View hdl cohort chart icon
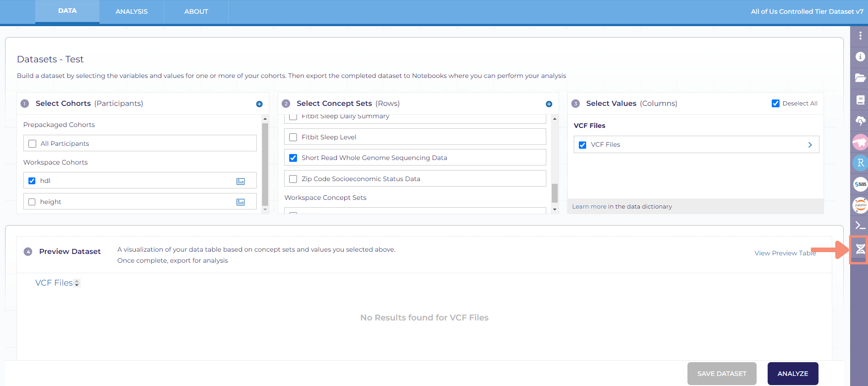The image size is (868, 386). pyautogui.click(x=241, y=182)
